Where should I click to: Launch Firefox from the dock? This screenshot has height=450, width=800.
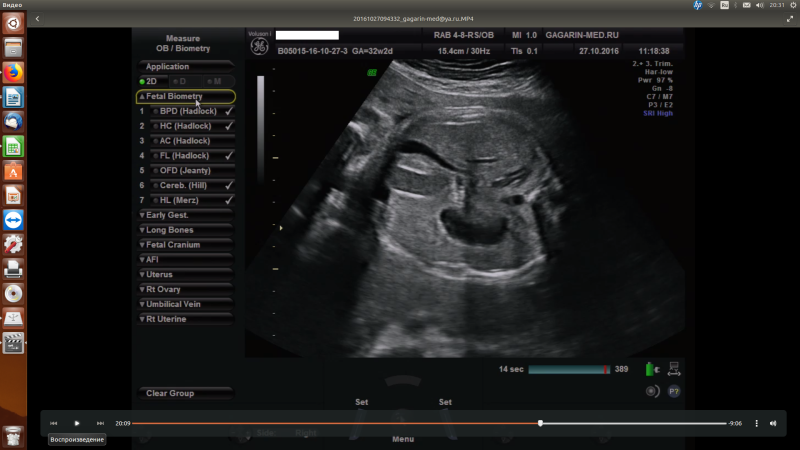(13, 72)
